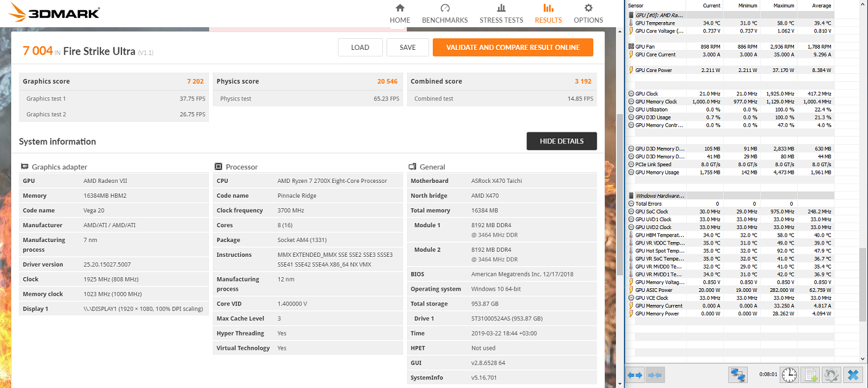Click the collapse columns arrows in HWiNFO
This screenshot has height=388, width=868.
655,374
